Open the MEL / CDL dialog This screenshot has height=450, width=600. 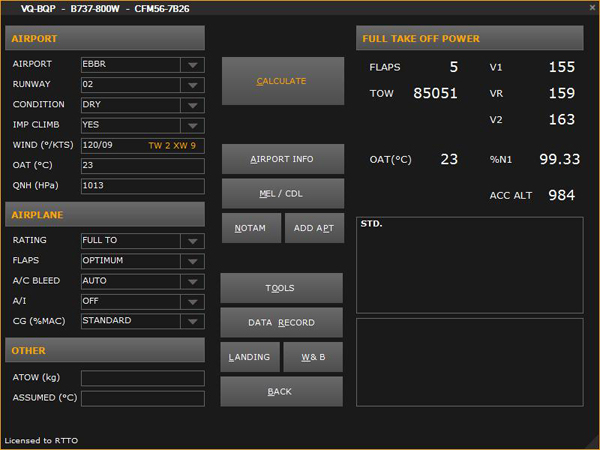pos(282,193)
